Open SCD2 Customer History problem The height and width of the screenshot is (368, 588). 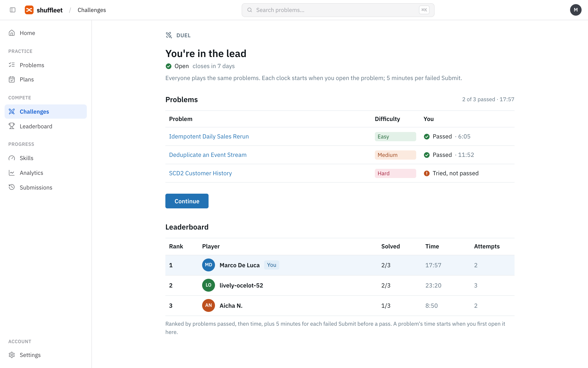click(200, 173)
